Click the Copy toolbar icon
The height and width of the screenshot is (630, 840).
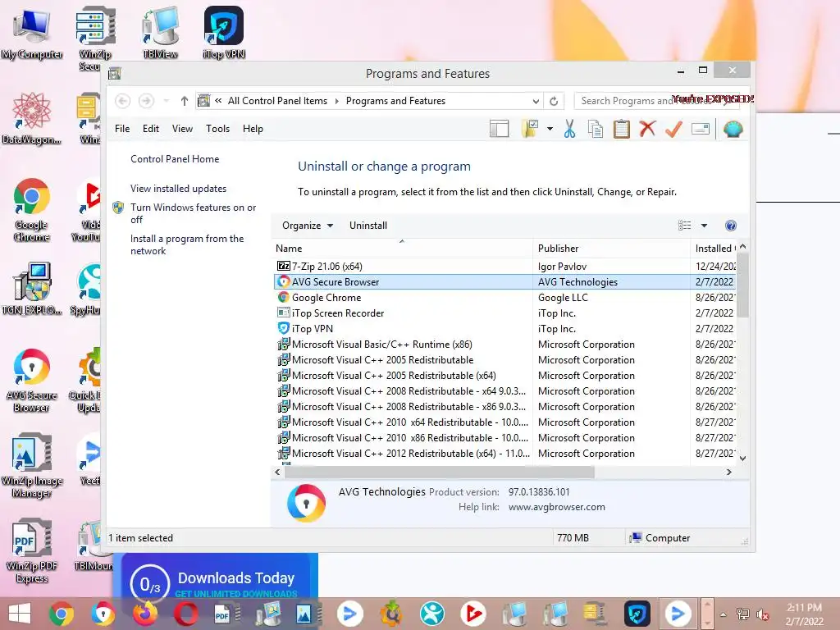[x=596, y=129]
